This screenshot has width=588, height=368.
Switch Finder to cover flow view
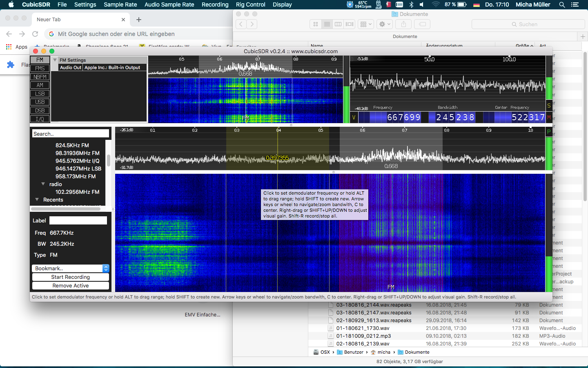pyautogui.click(x=350, y=24)
